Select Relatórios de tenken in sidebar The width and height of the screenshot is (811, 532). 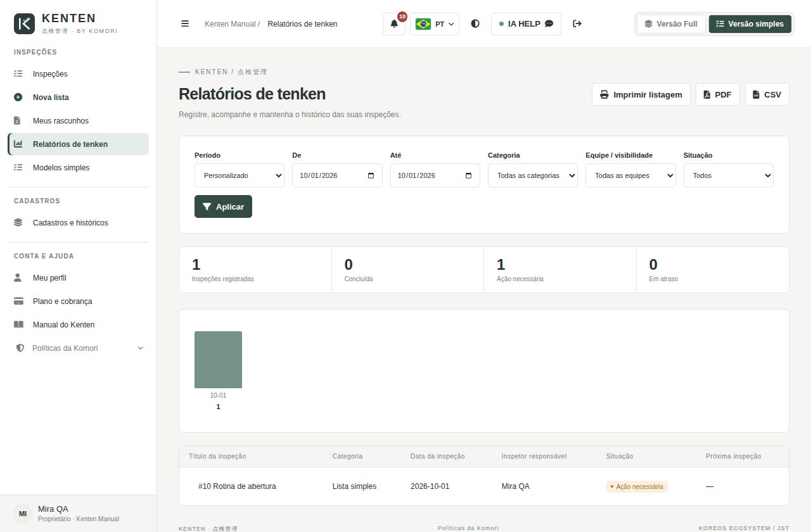tap(79, 144)
